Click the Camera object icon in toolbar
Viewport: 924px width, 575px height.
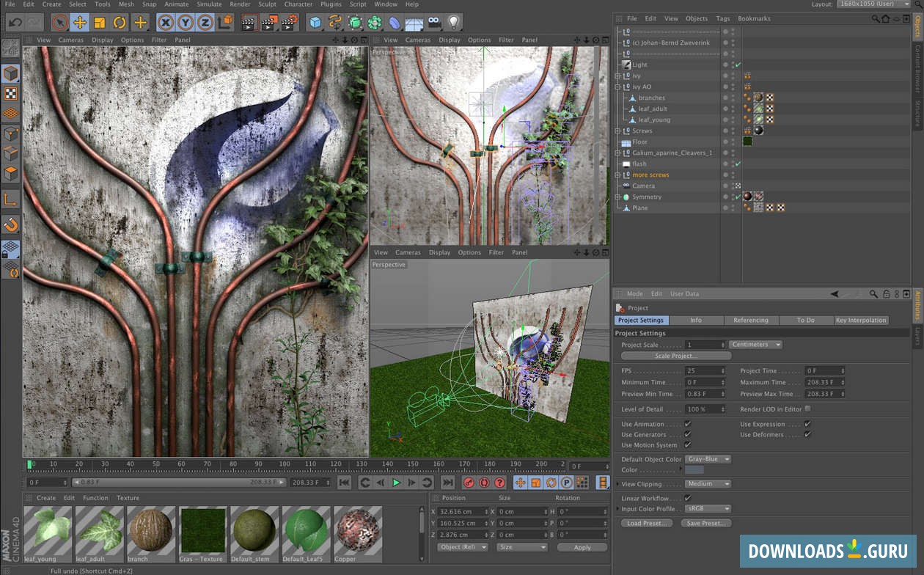pyautogui.click(x=434, y=23)
